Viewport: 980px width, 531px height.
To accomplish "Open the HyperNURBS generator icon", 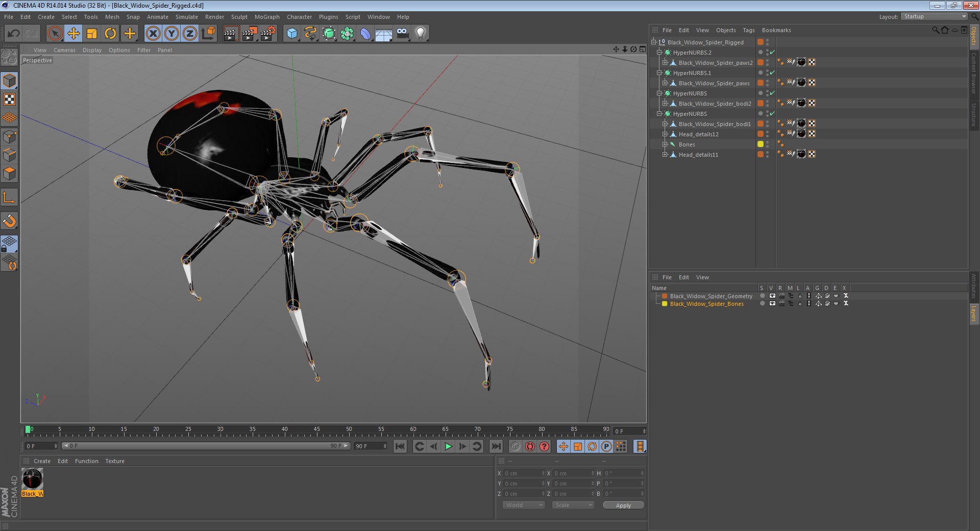I will (x=329, y=34).
